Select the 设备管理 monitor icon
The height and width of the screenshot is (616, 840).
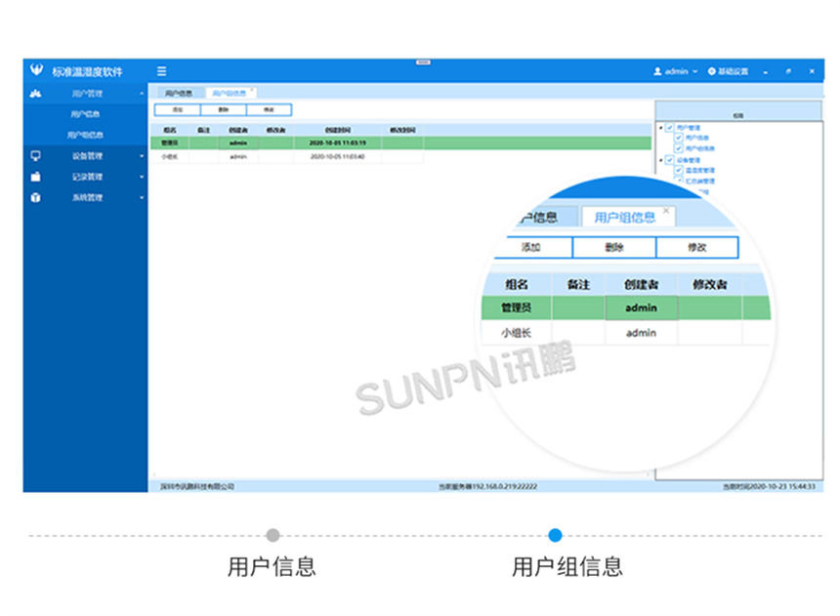(36, 155)
